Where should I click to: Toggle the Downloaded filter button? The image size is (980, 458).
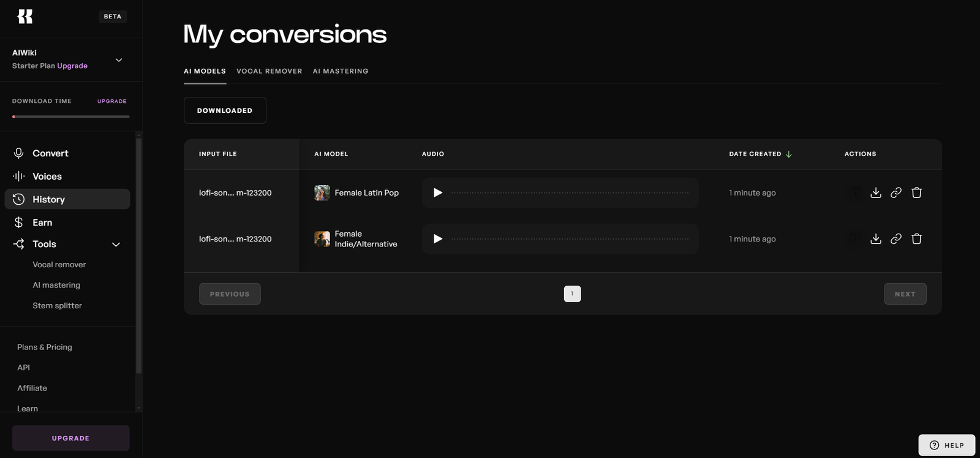pos(225,110)
